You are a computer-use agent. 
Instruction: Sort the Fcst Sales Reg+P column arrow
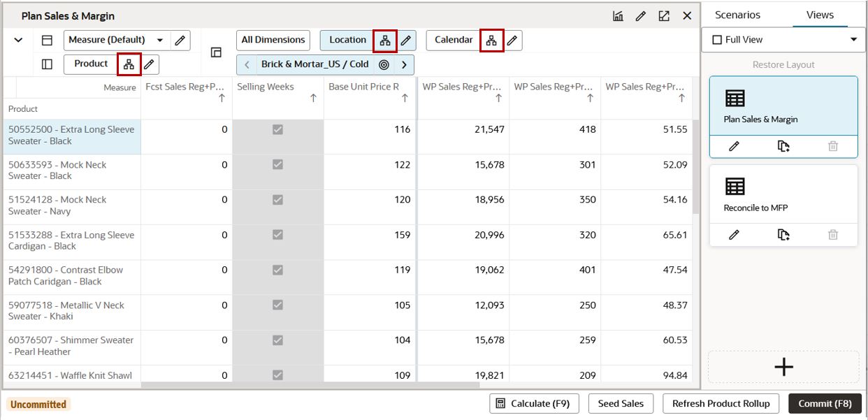click(x=222, y=99)
